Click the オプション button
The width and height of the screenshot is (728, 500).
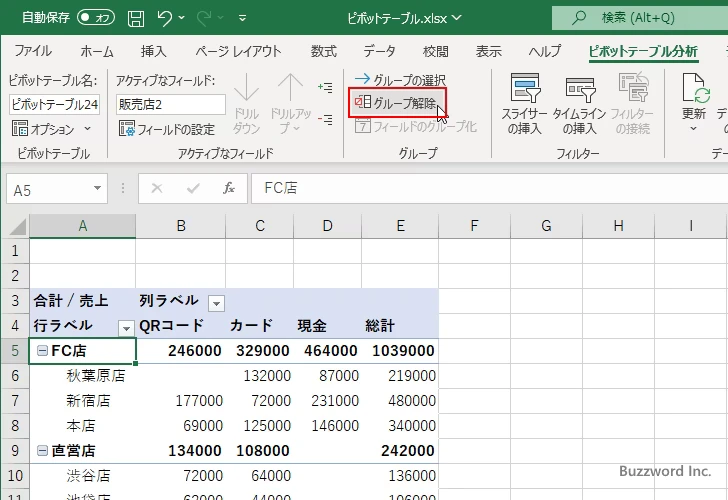(43, 129)
